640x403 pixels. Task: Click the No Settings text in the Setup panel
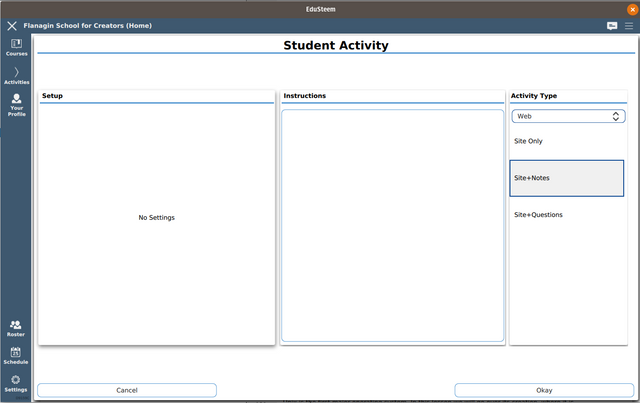(x=156, y=218)
